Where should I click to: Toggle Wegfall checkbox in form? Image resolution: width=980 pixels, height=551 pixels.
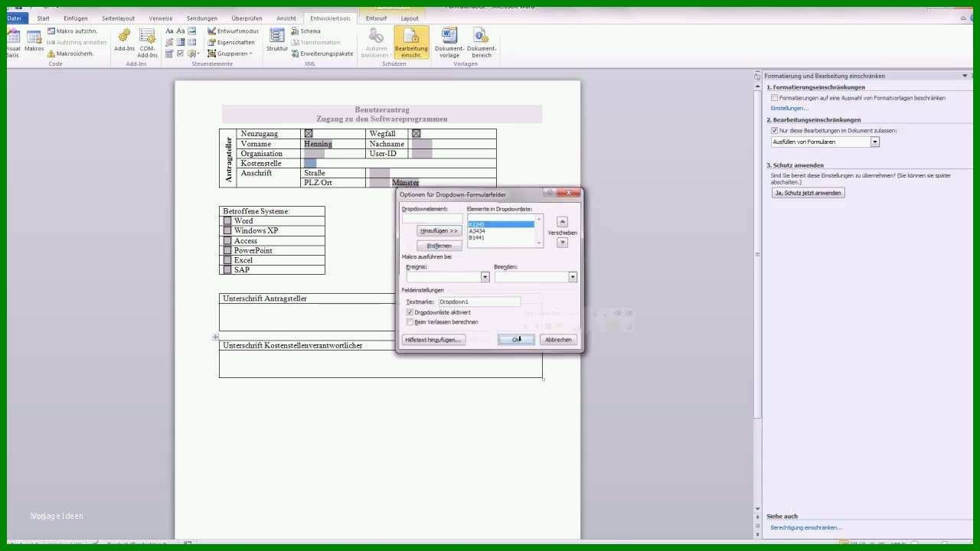(x=416, y=133)
